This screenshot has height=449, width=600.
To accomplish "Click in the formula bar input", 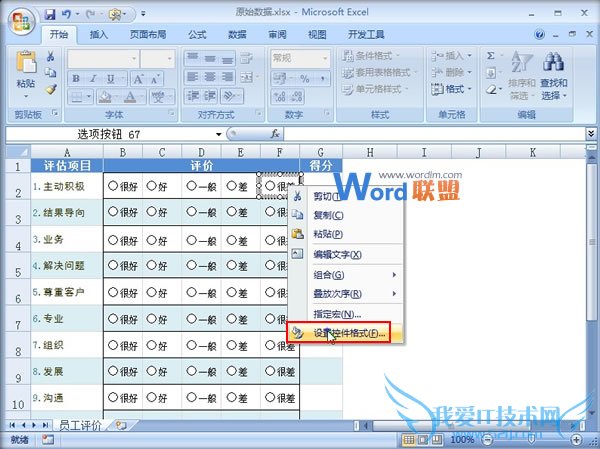I will click(435, 134).
